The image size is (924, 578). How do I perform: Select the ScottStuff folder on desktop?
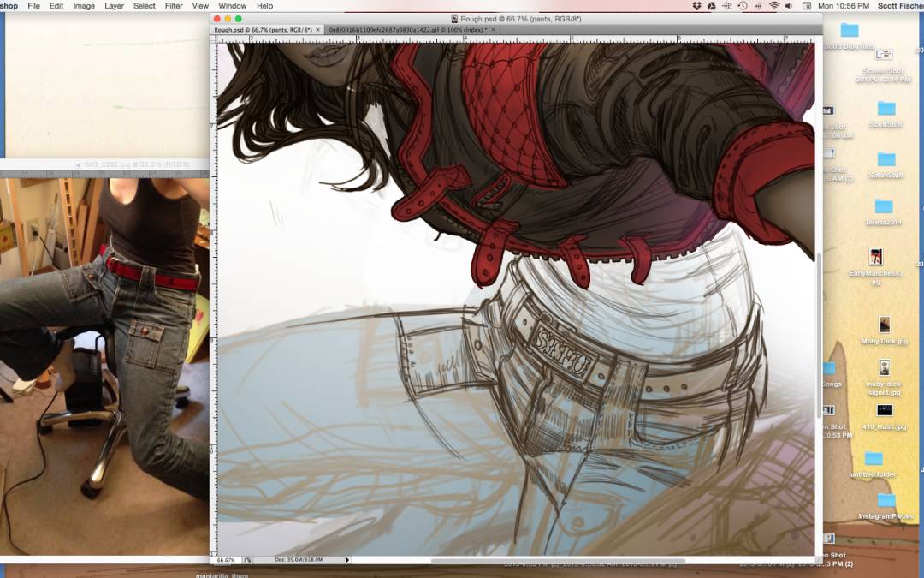(x=886, y=115)
